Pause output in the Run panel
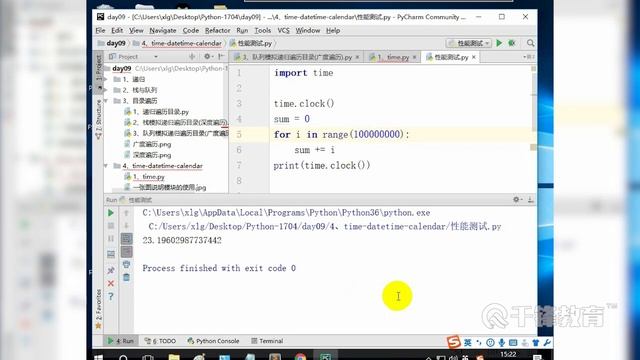Viewport: 640px width, 360px height. 111,239
